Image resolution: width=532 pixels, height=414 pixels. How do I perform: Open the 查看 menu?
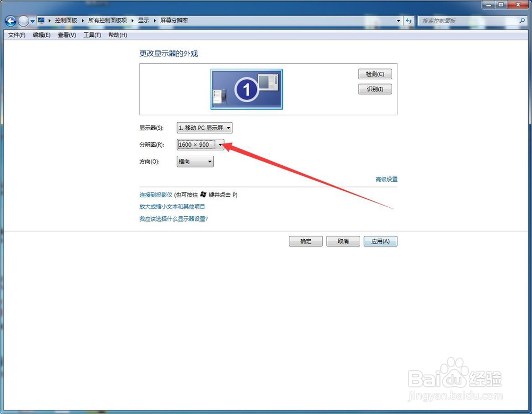pos(66,35)
